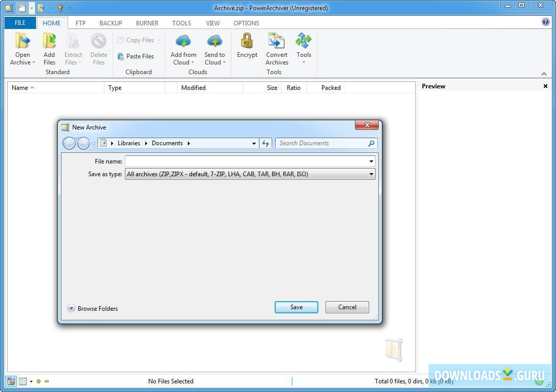Sort by the Modified column header
This screenshot has height=392, width=556.
[210, 88]
